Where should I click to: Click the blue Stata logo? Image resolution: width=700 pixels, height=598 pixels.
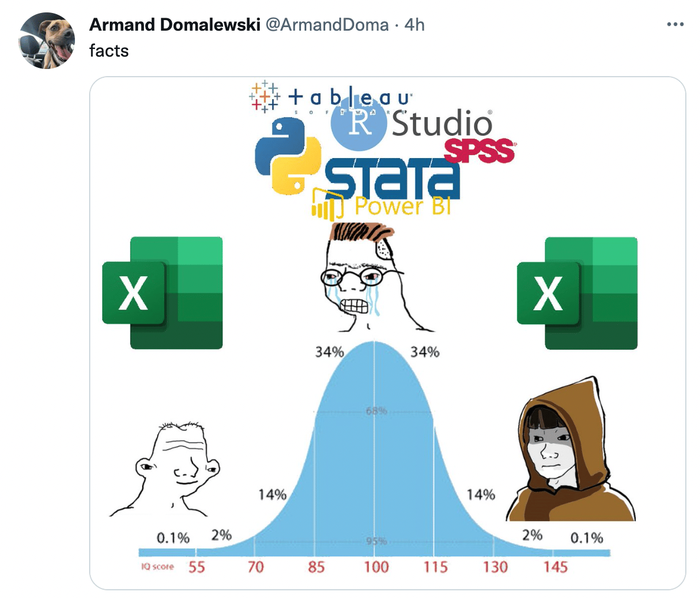(392, 178)
